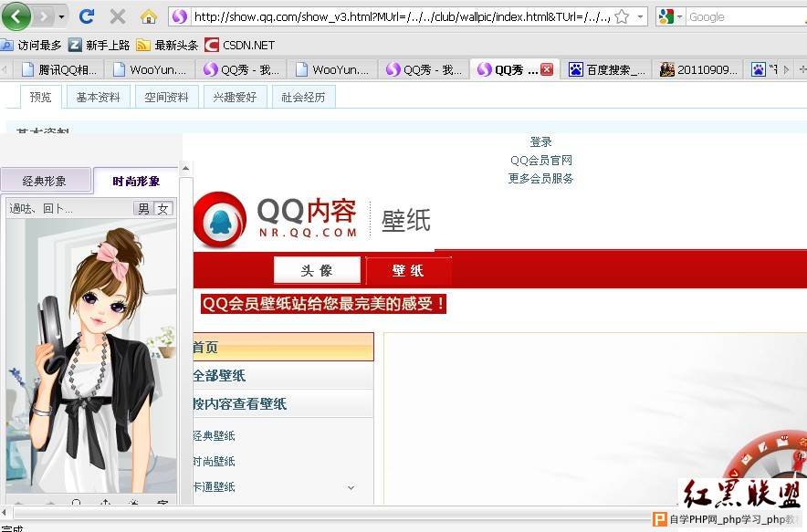
Task: Toggle the 男 gender button
Action: 143,208
